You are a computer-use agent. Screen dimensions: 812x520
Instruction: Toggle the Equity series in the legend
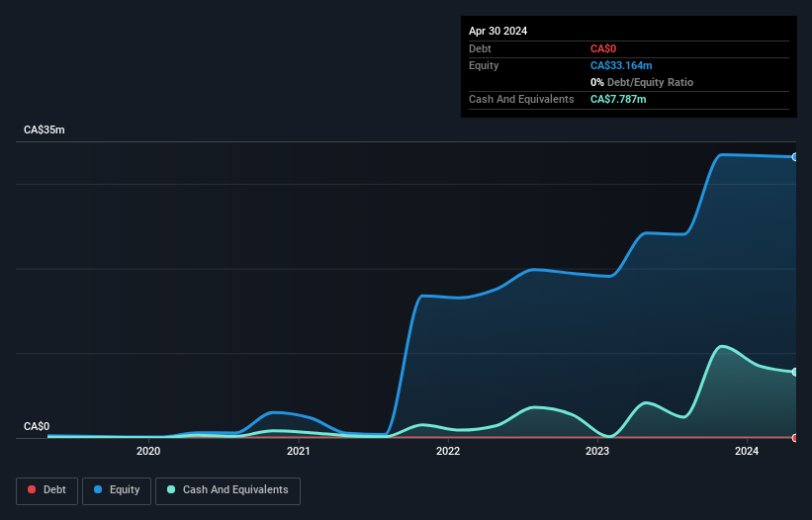(x=117, y=490)
